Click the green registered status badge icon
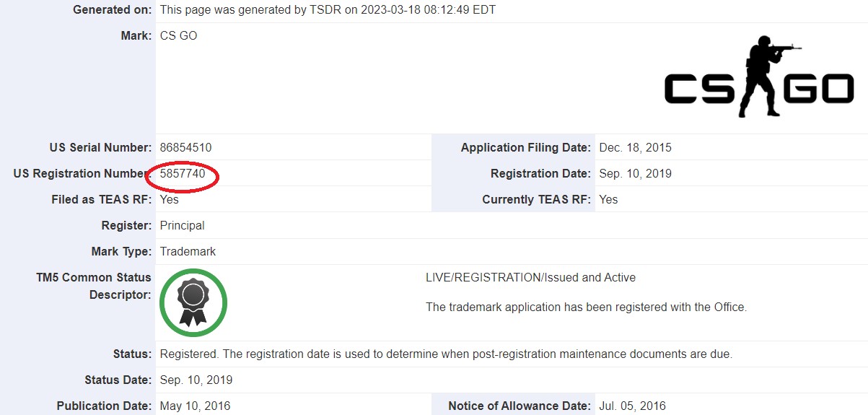868x415 pixels. [x=193, y=302]
